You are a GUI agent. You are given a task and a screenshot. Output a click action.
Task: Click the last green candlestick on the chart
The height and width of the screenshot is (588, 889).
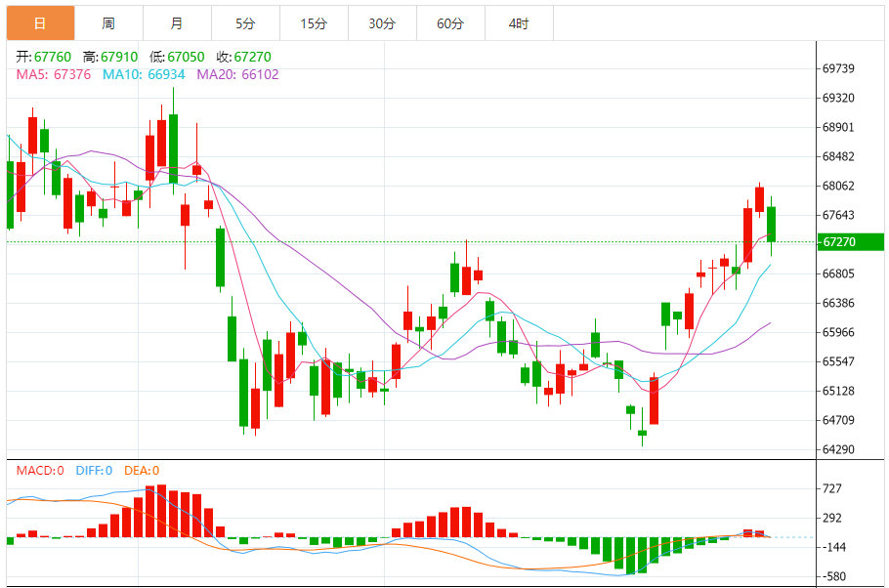click(771, 225)
